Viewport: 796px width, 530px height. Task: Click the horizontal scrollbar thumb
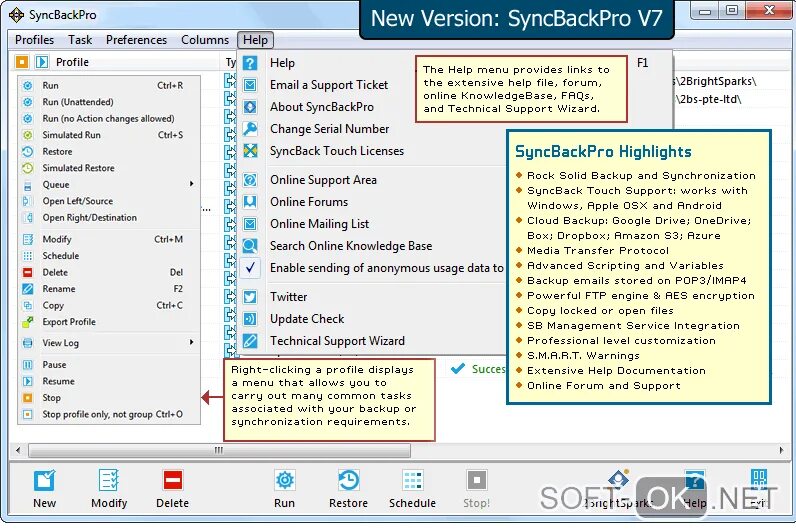pyautogui.click(x=219, y=450)
